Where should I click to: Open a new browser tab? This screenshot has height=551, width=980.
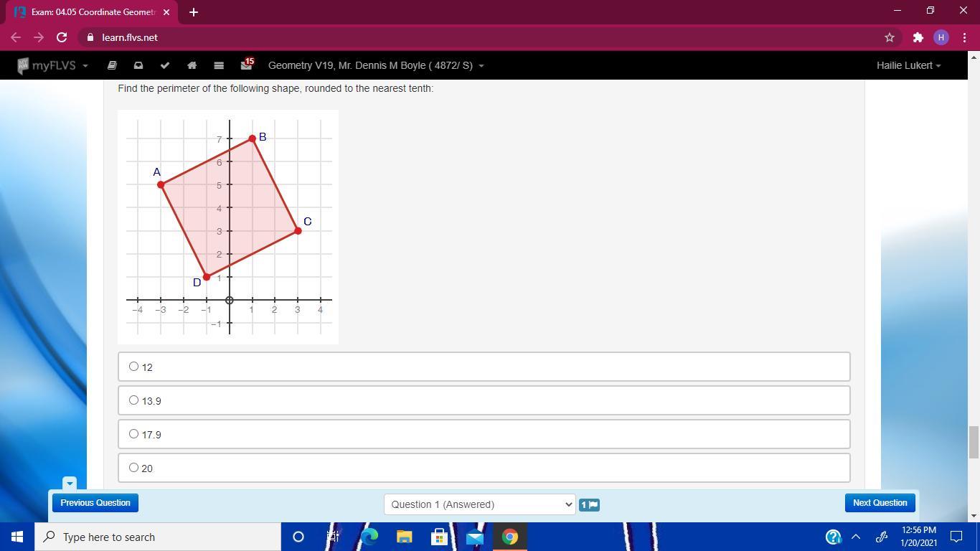pyautogui.click(x=193, y=12)
